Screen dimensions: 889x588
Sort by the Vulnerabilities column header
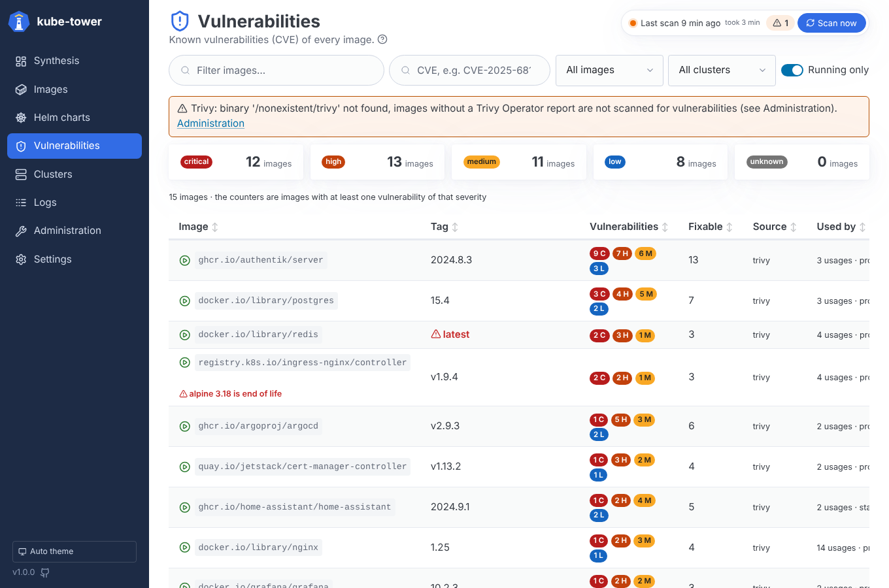click(629, 227)
